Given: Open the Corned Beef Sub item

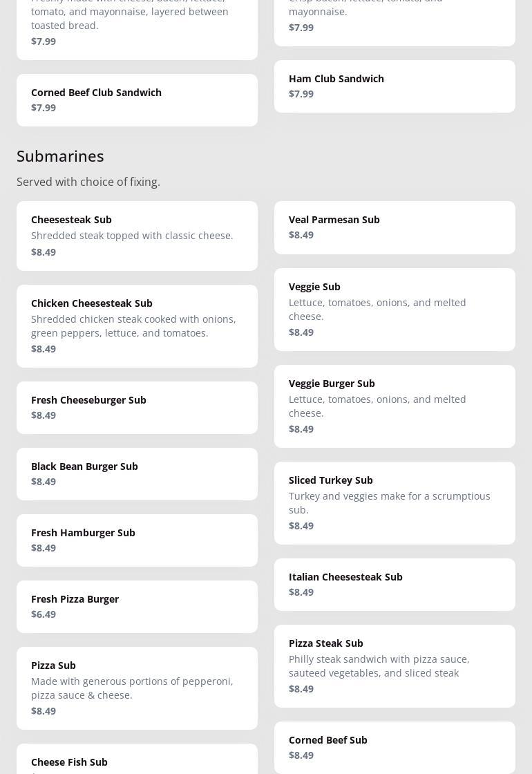Looking at the screenshot, I should [395, 747].
